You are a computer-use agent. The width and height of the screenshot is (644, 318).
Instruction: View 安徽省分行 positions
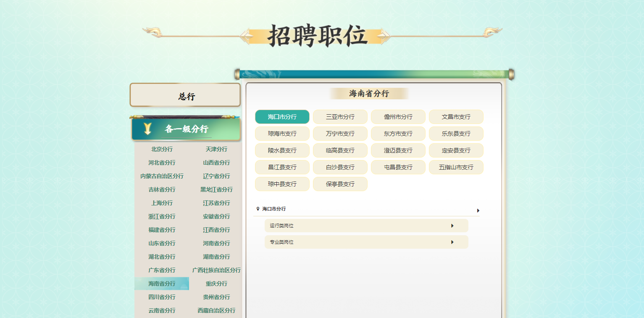(216, 216)
